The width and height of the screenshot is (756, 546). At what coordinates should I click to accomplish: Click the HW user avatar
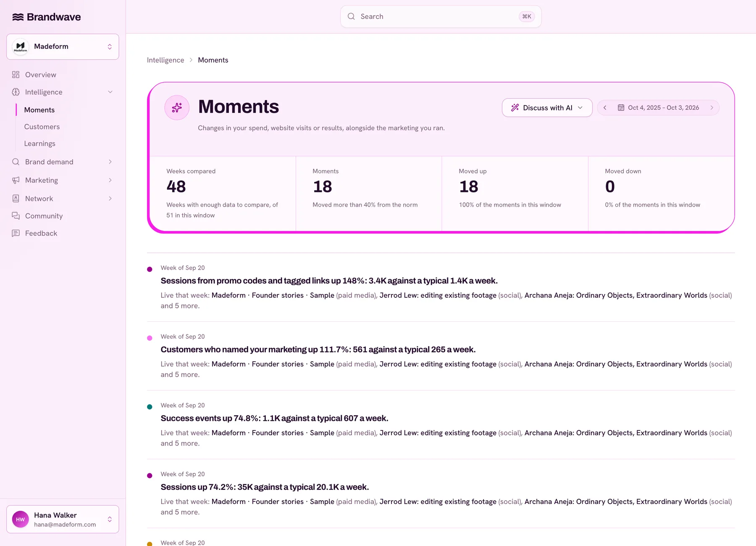point(20,520)
